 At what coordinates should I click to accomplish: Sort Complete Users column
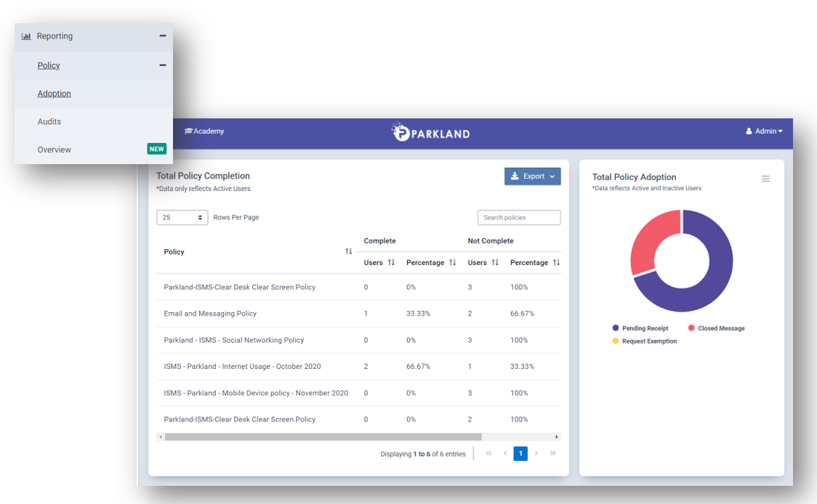pos(391,263)
